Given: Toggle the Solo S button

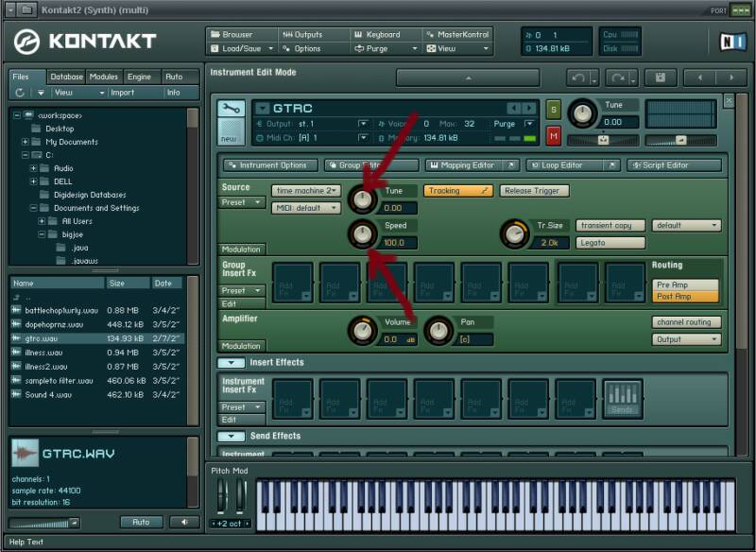Looking at the screenshot, I should click(x=554, y=110).
